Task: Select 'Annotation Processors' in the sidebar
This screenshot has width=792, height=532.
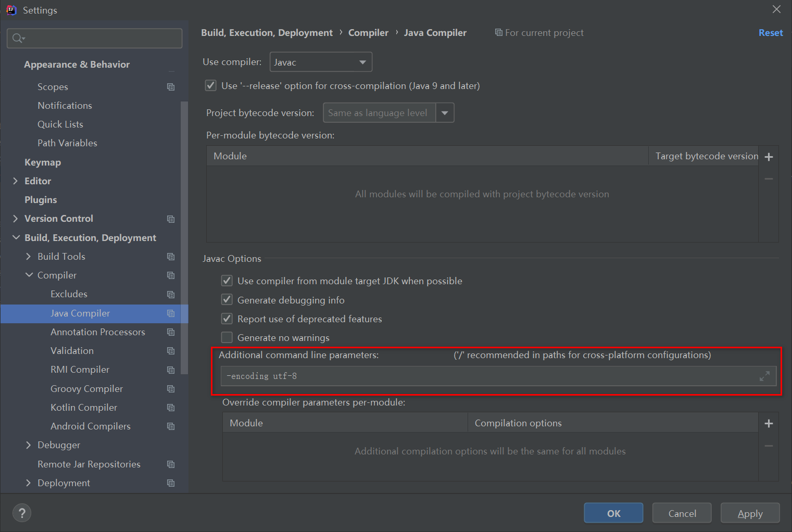Action: 97,332
